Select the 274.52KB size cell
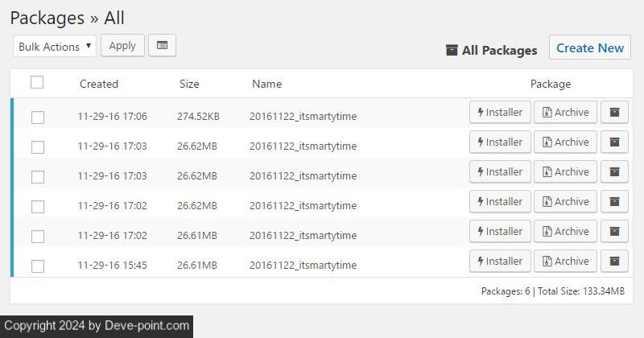 pos(198,116)
